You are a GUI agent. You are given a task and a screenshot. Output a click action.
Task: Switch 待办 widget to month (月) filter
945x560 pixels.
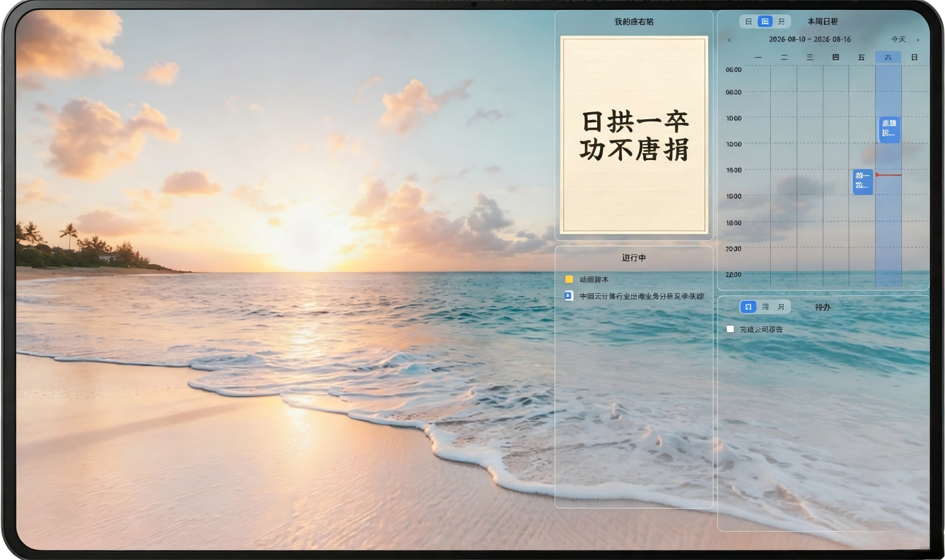[x=781, y=307]
